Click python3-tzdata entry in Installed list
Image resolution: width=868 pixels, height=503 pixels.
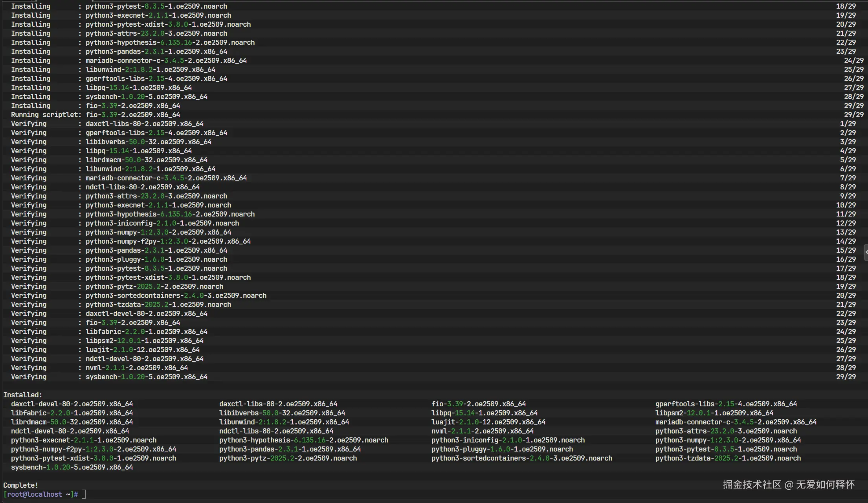coord(728,458)
